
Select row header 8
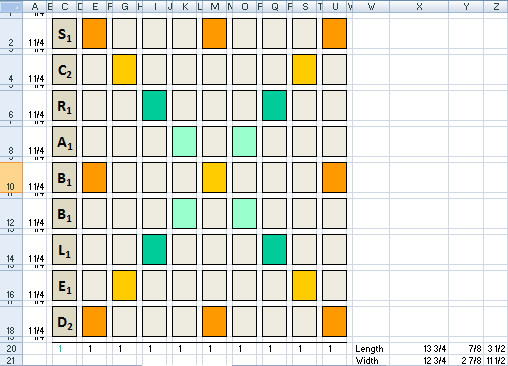11,141
